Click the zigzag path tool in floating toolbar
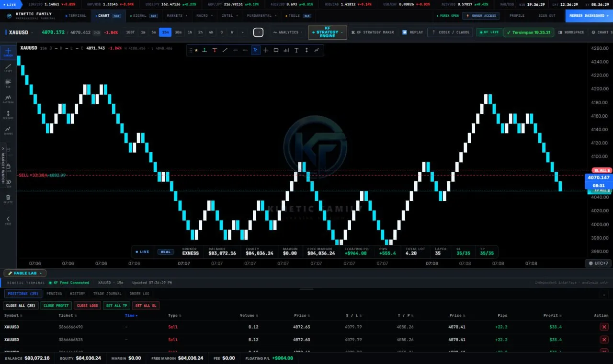Image resolution: width=613 pixels, height=364 pixels. (317, 50)
